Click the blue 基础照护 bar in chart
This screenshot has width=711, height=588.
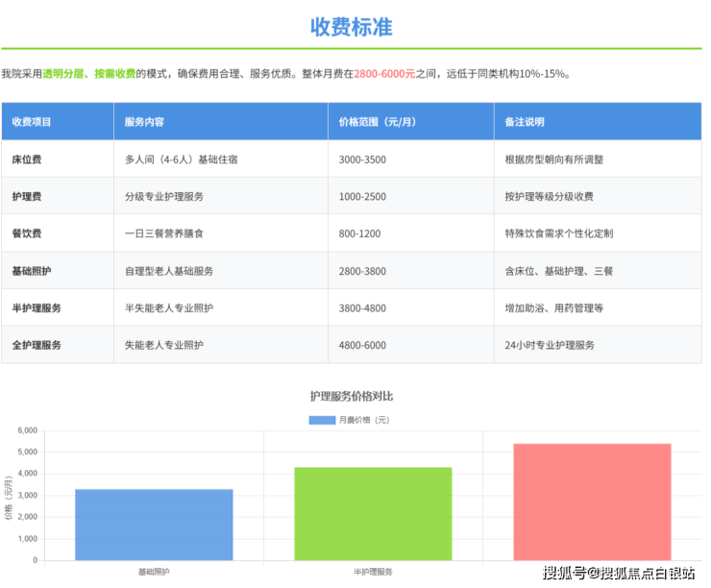pos(154,525)
